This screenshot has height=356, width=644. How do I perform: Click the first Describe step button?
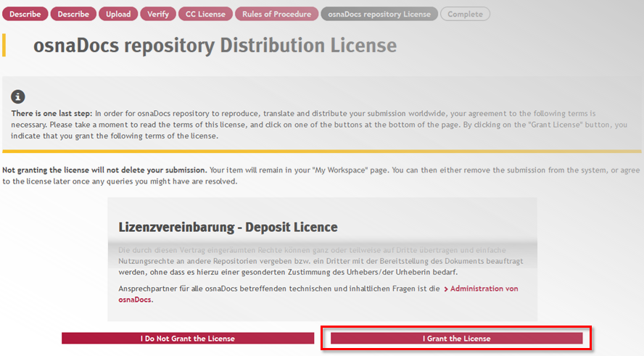(25, 14)
